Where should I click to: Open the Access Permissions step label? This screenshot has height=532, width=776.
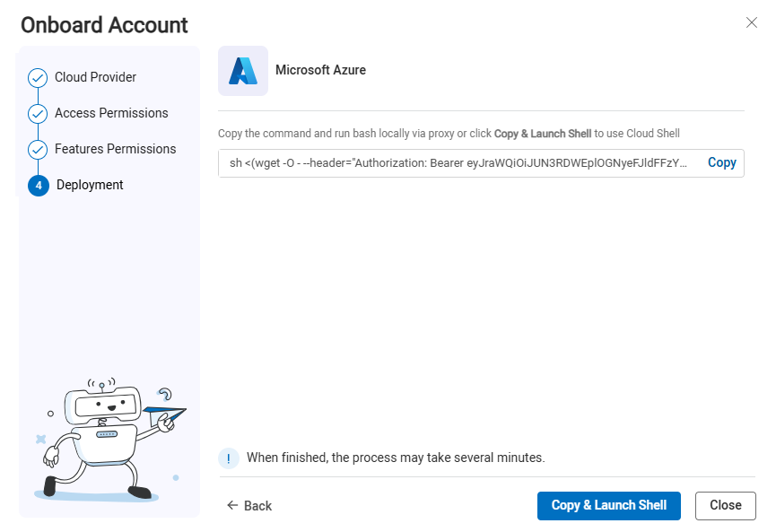coord(111,113)
